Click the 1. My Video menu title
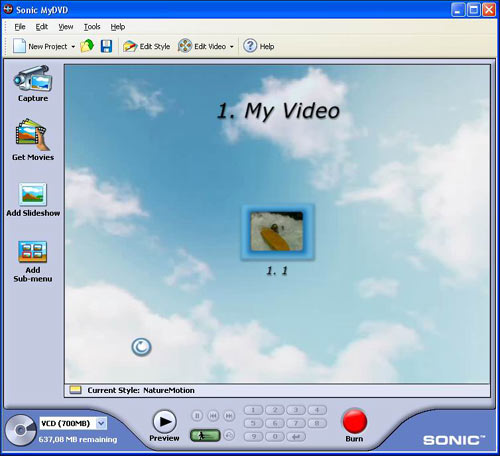 tap(278, 111)
